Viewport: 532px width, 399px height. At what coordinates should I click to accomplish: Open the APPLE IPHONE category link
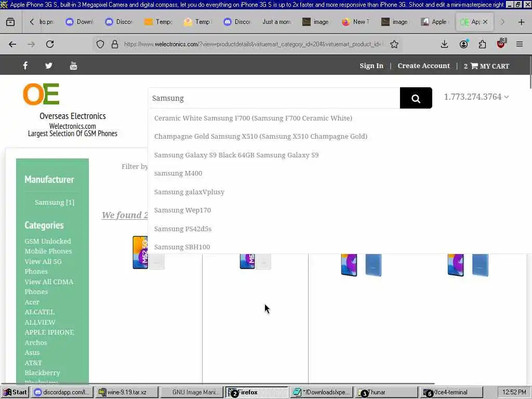pos(49,332)
